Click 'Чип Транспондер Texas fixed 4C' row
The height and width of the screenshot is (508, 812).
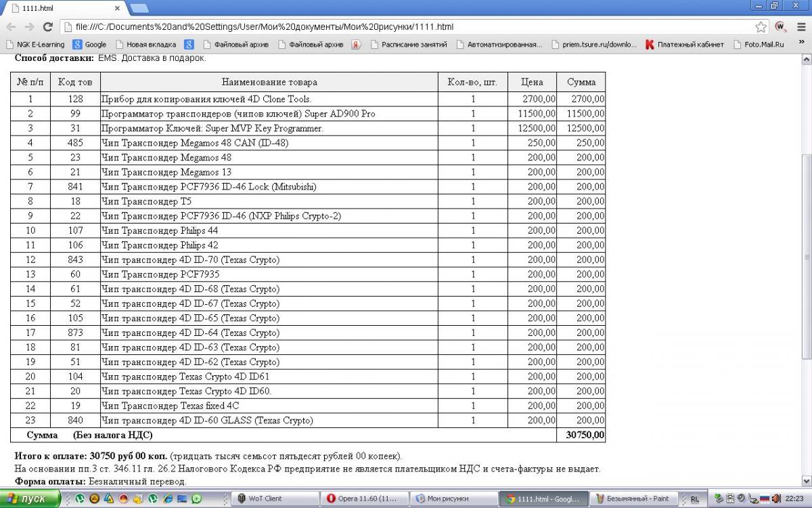pyautogui.click(x=308, y=406)
